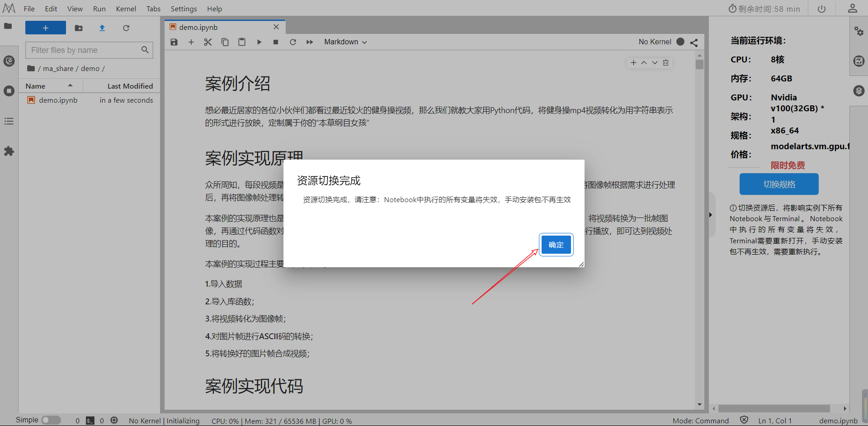Screen dimensions: 868x426
Task: Collapse the right sidebar panel arrow
Action: [x=711, y=215]
